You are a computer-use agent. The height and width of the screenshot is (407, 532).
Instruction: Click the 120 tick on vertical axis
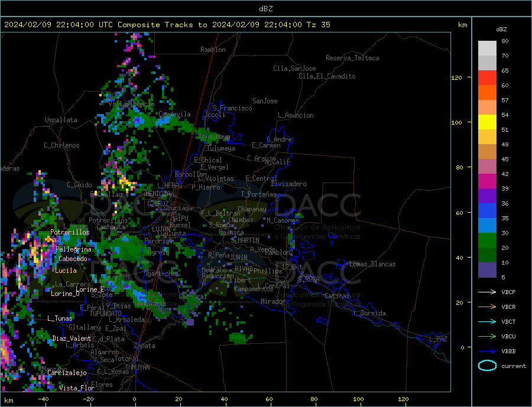click(457, 77)
